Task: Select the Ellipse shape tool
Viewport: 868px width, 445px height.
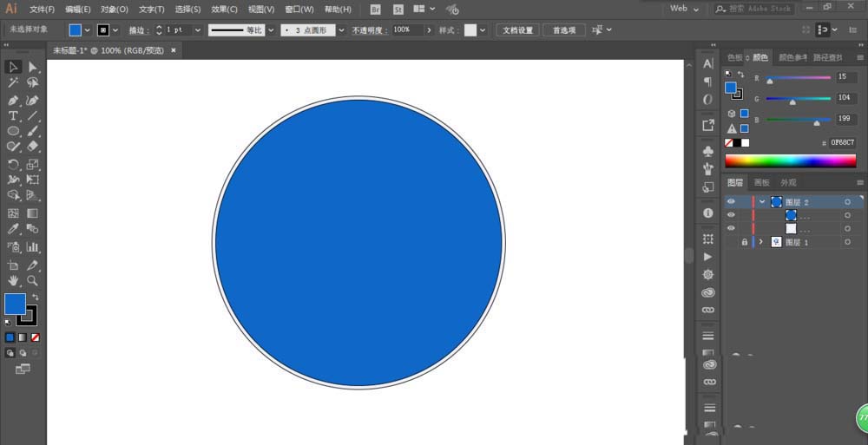Action: pyautogui.click(x=13, y=131)
